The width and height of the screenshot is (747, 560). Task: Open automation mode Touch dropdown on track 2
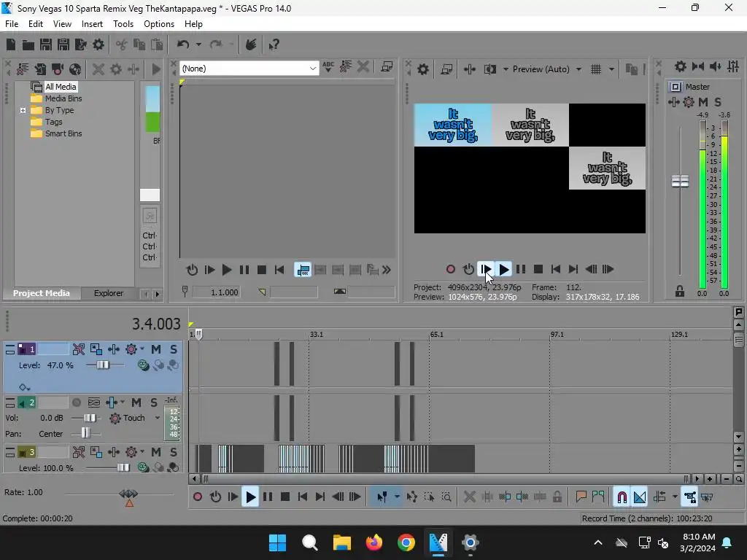tap(158, 418)
